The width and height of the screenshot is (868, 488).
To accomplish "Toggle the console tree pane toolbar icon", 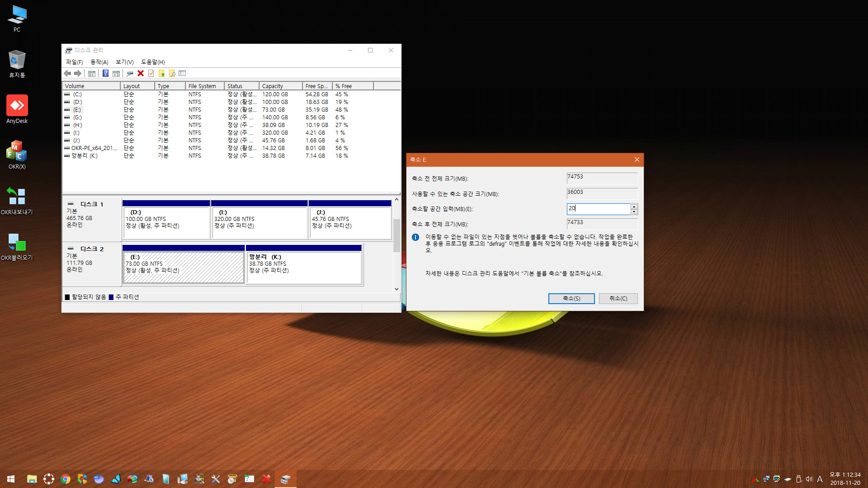I will [92, 74].
